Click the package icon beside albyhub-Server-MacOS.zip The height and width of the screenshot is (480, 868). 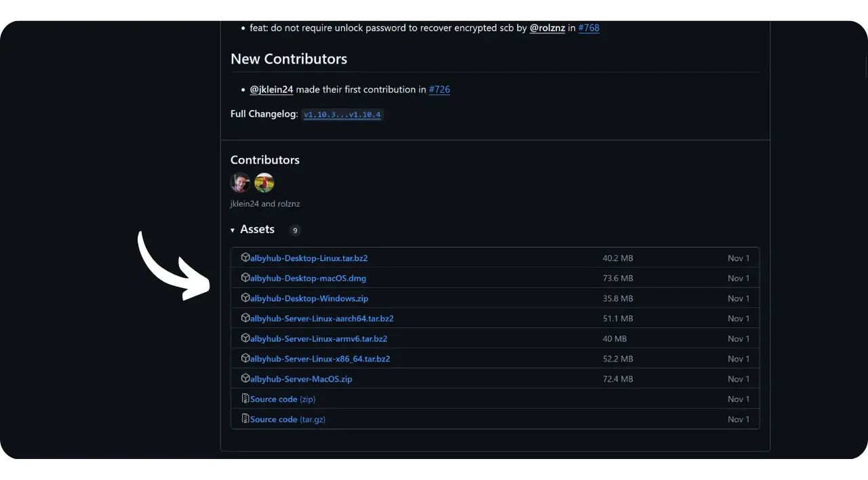pos(245,378)
